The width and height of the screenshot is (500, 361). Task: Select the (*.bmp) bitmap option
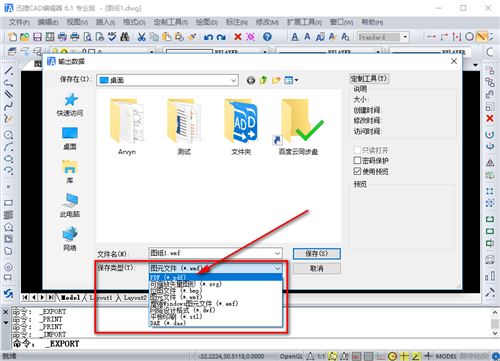coord(215,290)
